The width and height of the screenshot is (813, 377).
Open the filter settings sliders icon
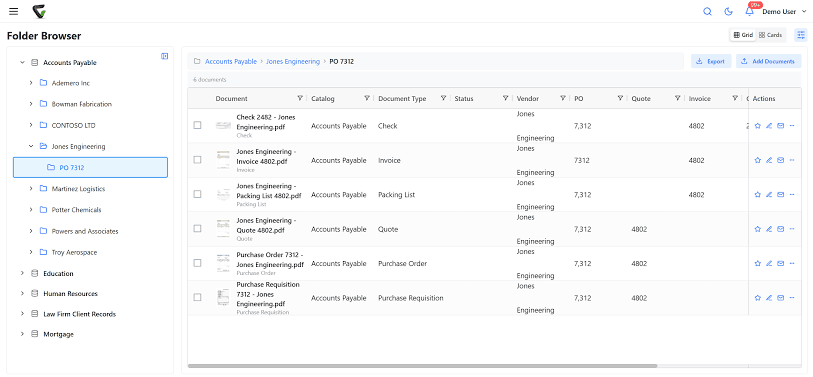point(801,35)
